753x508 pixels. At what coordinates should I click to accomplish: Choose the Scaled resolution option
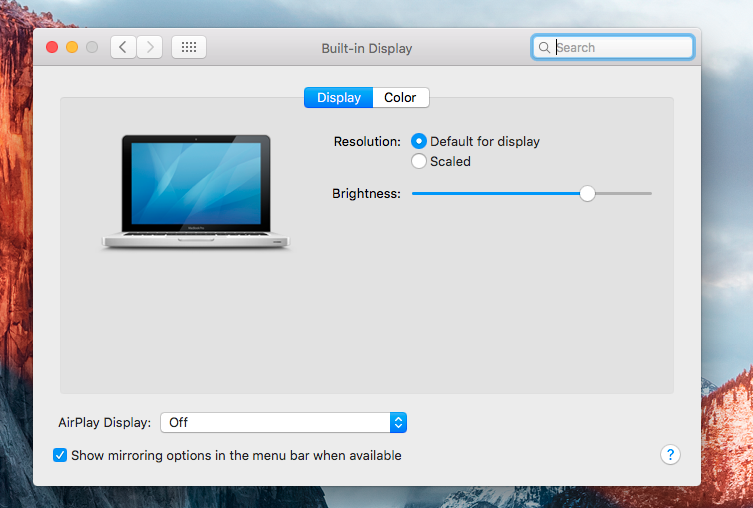[419, 161]
